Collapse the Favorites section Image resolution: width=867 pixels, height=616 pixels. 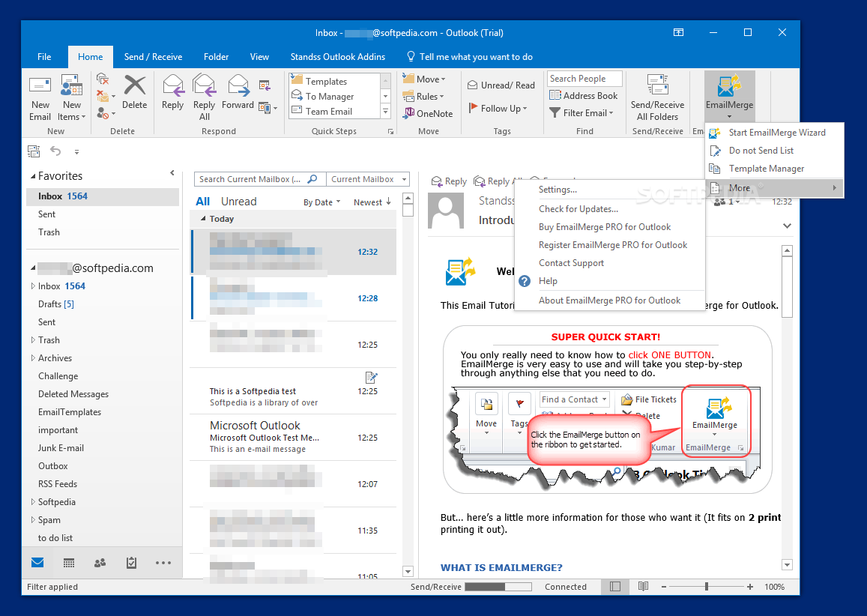pyautogui.click(x=33, y=176)
